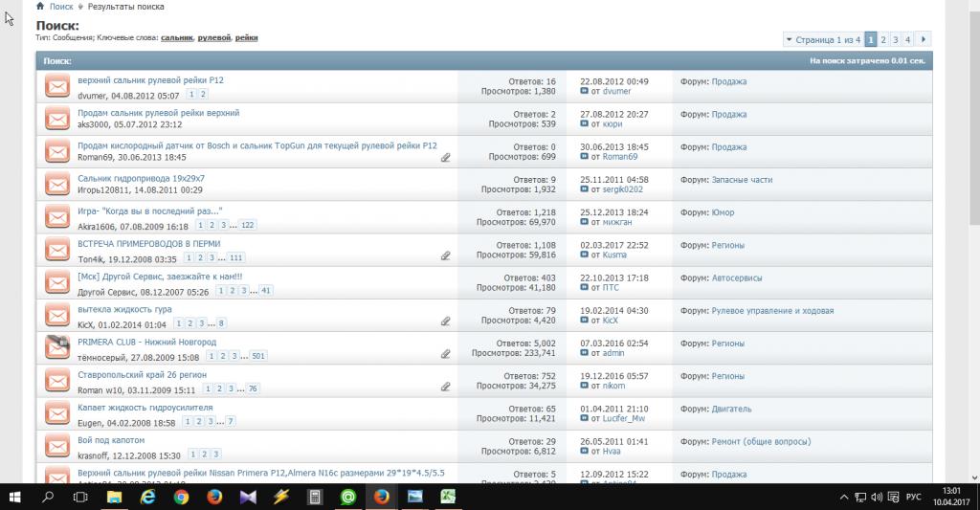Screen dimensions: 980x510
Task: Click the 'Просмотров: 233,741' text
Action: [x=513, y=353]
